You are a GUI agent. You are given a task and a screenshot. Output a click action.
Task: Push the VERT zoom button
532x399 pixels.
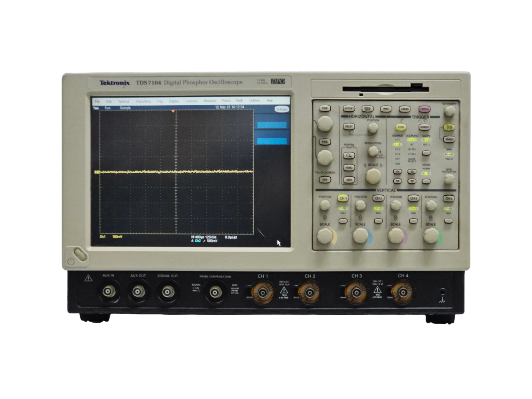coord(349,180)
